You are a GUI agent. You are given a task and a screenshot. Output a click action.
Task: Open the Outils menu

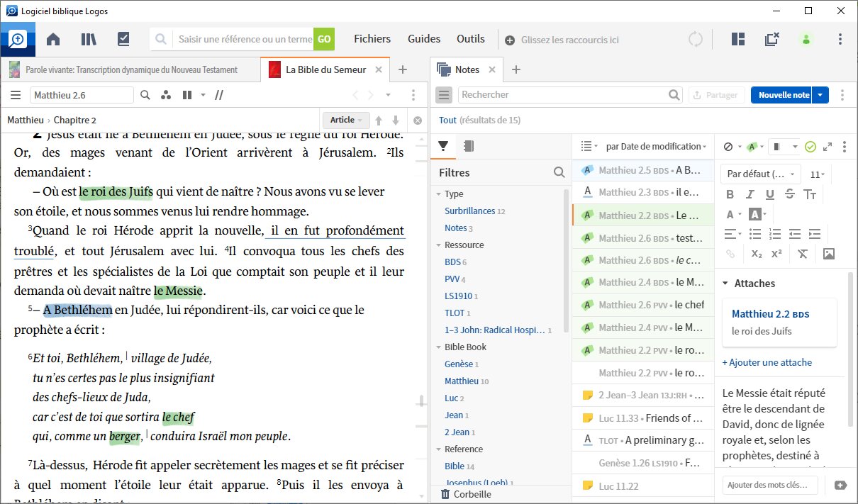[x=471, y=40]
